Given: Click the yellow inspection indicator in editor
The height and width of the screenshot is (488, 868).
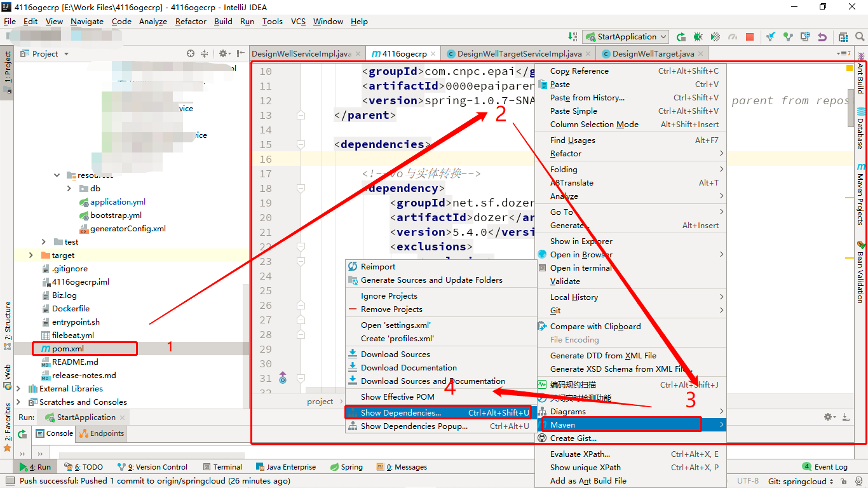Looking at the screenshot, I should tap(850, 68).
